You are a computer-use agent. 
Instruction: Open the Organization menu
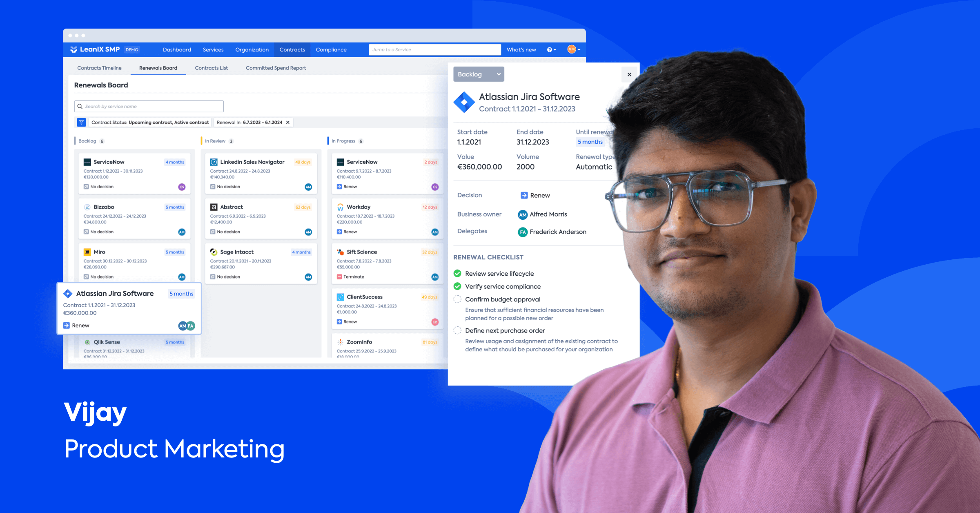(x=252, y=49)
